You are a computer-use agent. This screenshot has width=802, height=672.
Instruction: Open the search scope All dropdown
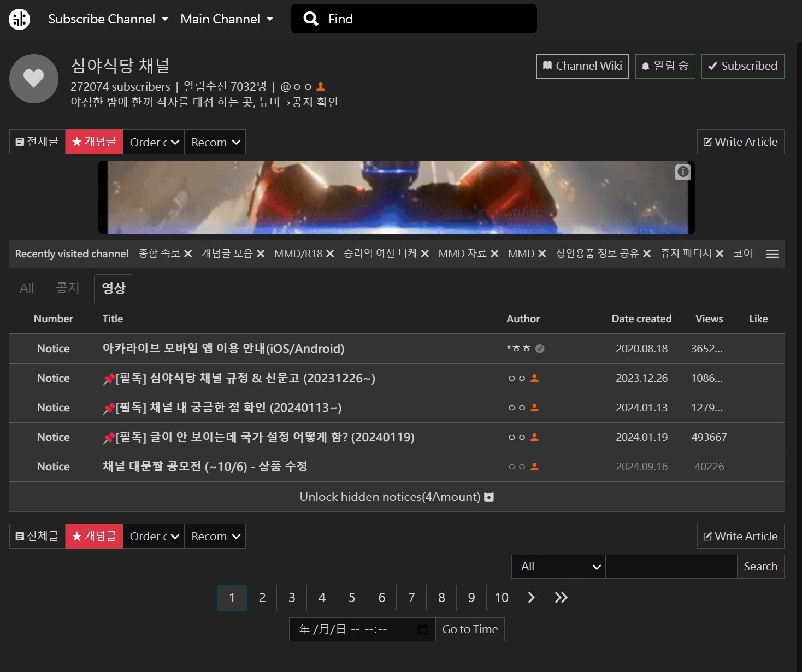pos(558,567)
